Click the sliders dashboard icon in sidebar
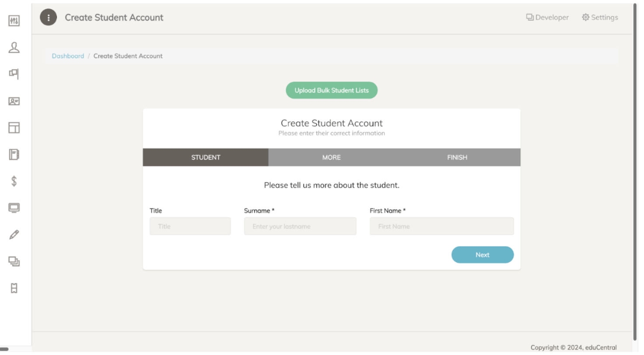 click(14, 21)
